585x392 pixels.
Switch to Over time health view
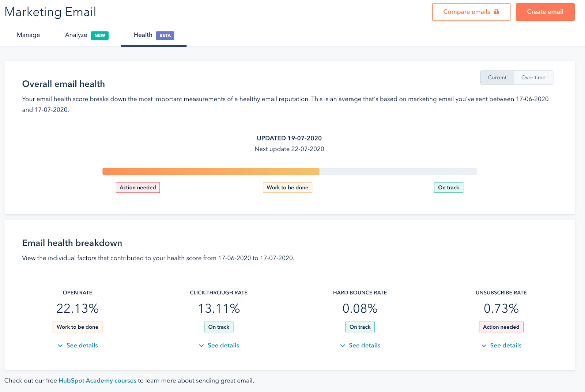pos(533,78)
